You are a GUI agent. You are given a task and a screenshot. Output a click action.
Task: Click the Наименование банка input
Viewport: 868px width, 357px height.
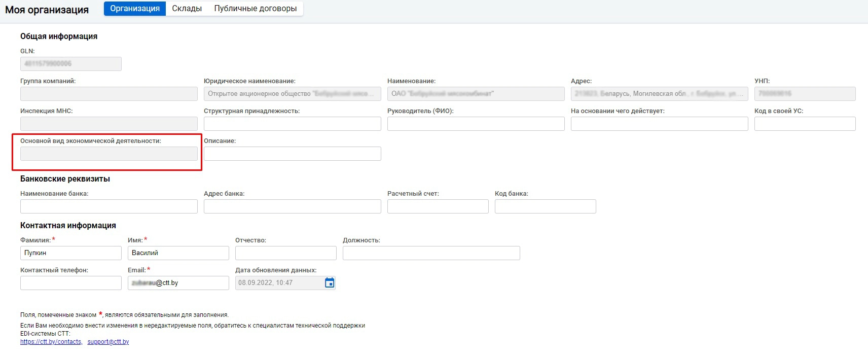(x=109, y=206)
